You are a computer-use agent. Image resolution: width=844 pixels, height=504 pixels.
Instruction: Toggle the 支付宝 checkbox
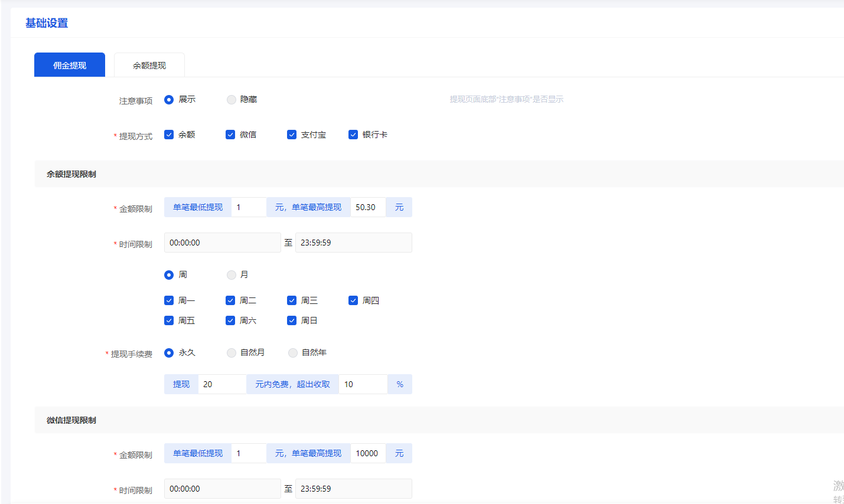292,135
